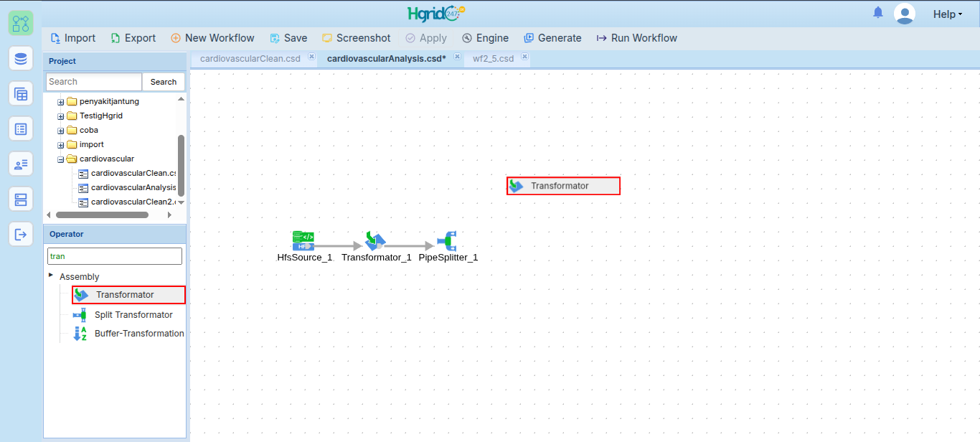Image resolution: width=980 pixels, height=442 pixels.
Task: Click the Split Transformator operator icon
Action: [80, 314]
